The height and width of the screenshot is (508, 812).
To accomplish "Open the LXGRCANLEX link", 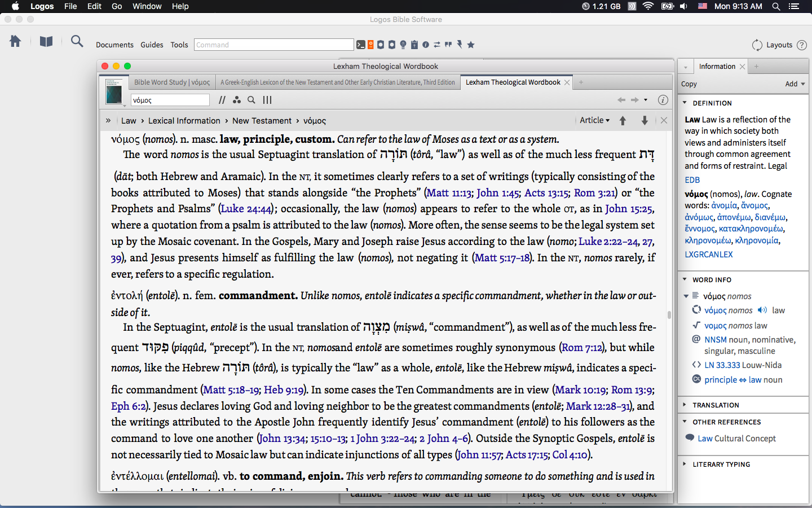I will tap(709, 255).
